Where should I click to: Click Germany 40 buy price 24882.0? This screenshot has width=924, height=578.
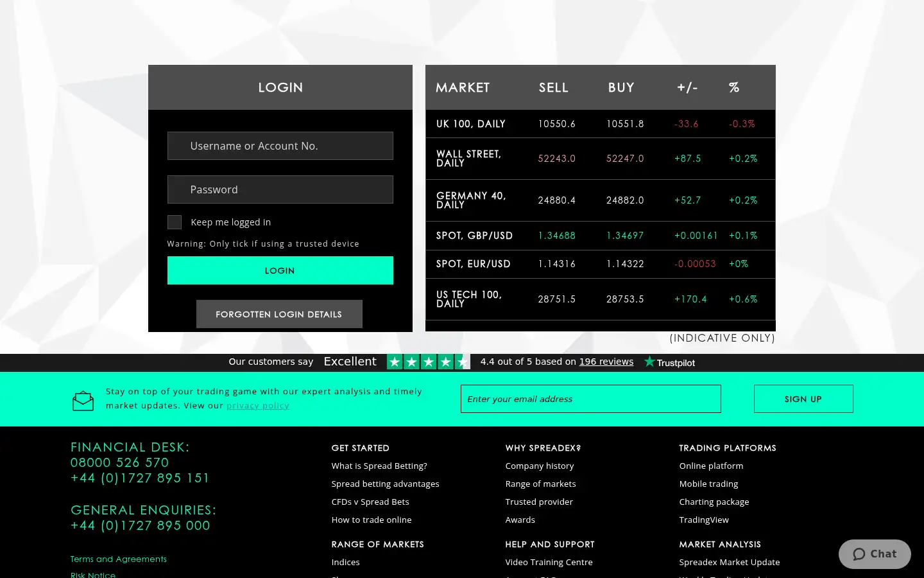(x=625, y=200)
